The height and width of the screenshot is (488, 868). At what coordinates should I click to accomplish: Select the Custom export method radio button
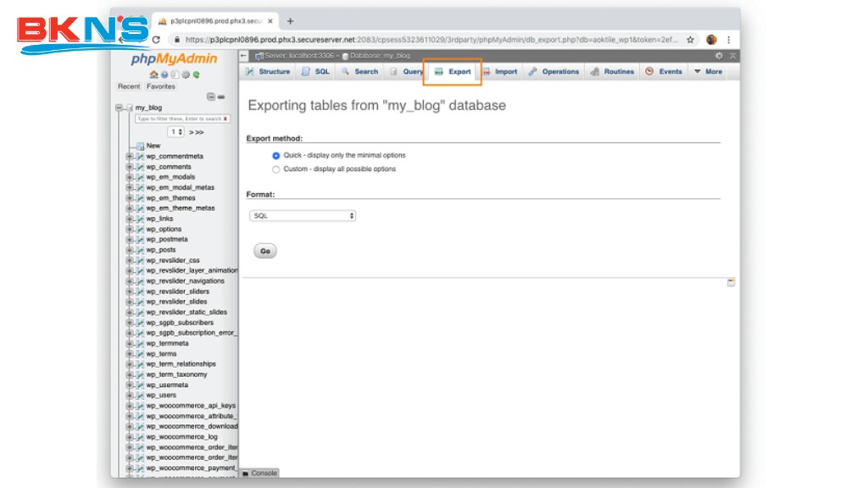click(276, 169)
